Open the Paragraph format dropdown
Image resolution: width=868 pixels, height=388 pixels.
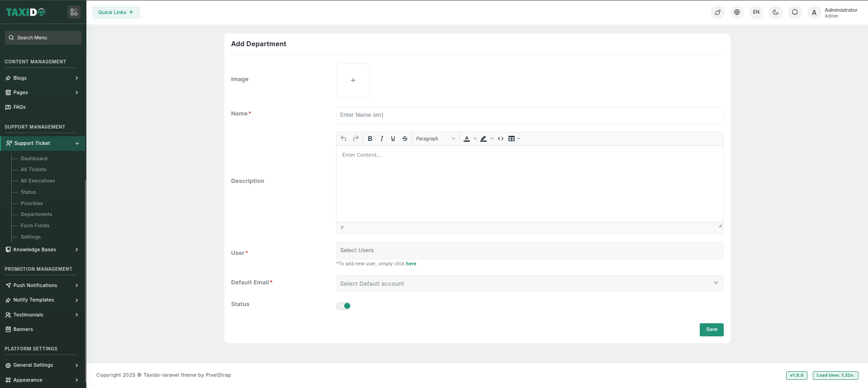(435, 139)
